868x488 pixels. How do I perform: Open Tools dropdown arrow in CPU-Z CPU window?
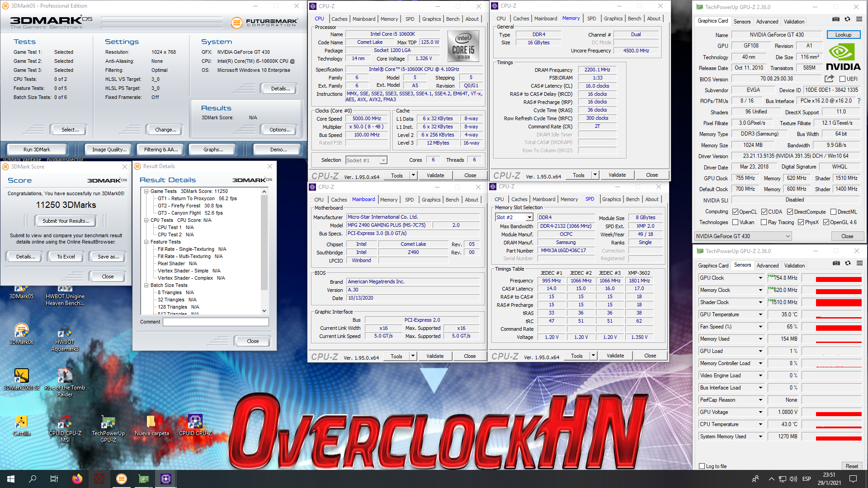(413, 175)
